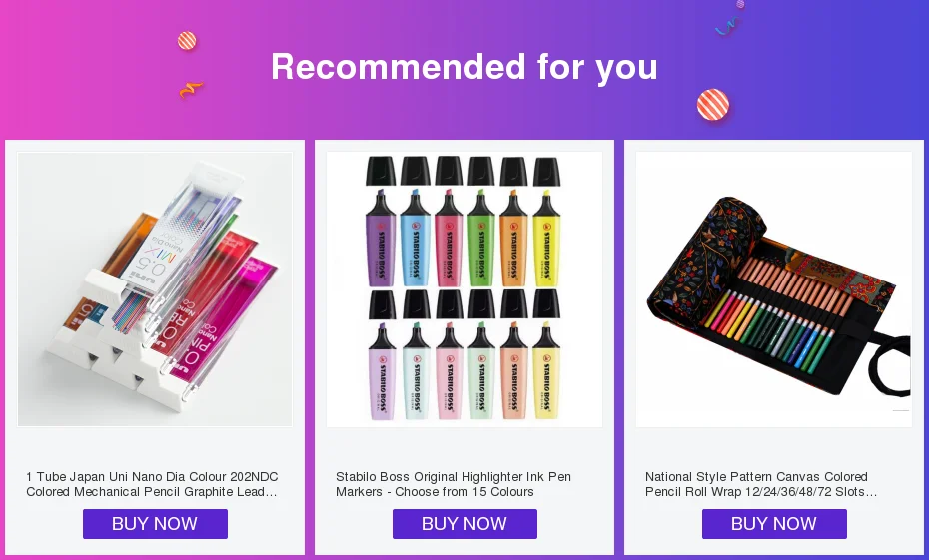Click BUY NOW for the pencil roll wrap

[774, 524]
